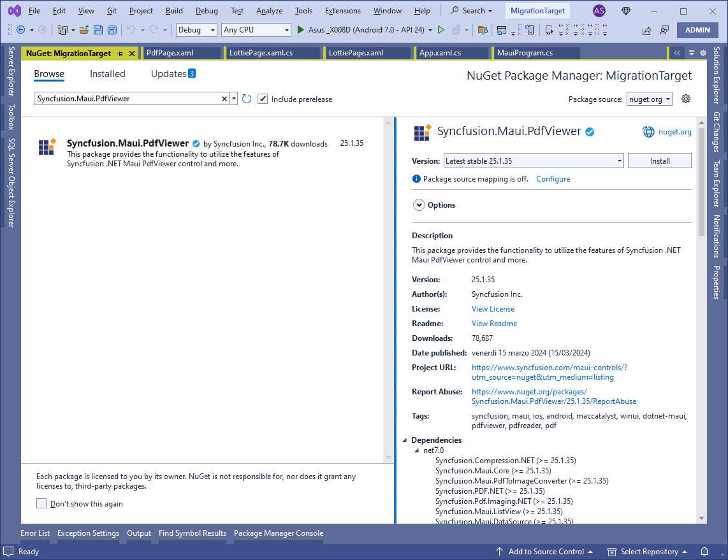Click the Syncfusion.Maui.PdfViewer package icon

[x=46, y=147]
